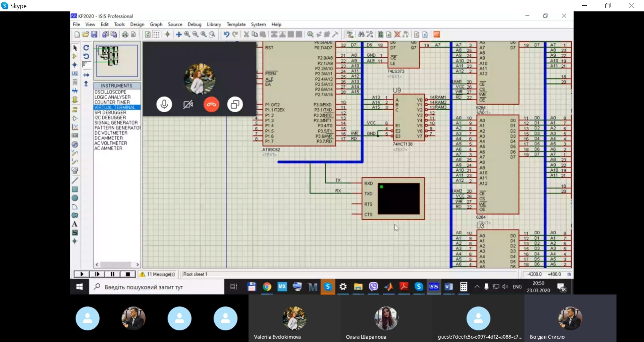Cut selection with the scissors icon
Viewport: 644px width, 342px height.
click(x=246, y=35)
